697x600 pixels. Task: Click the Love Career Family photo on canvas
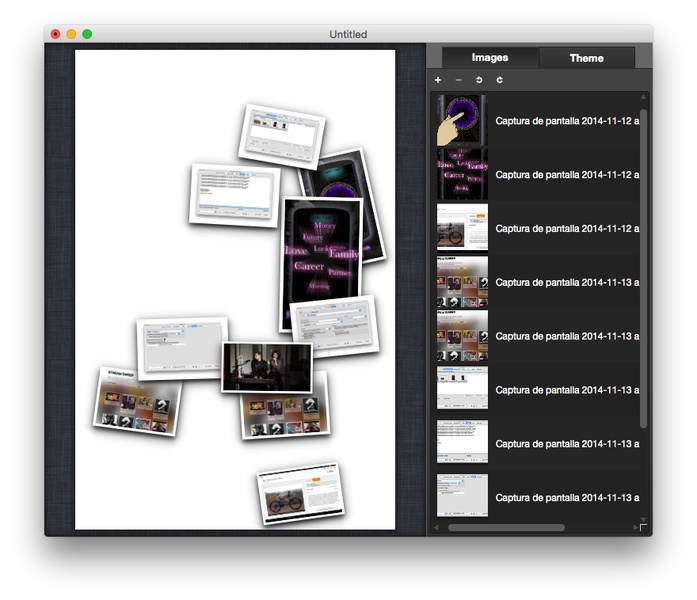click(x=318, y=262)
